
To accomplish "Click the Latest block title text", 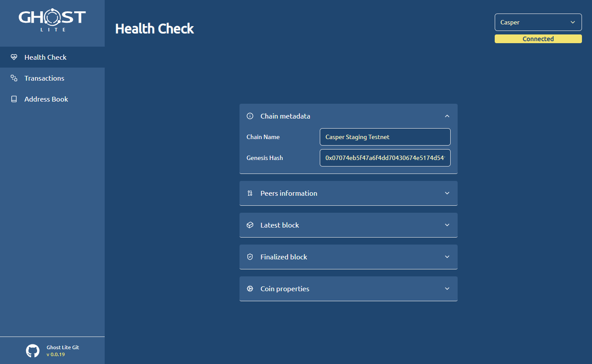I will (280, 225).
